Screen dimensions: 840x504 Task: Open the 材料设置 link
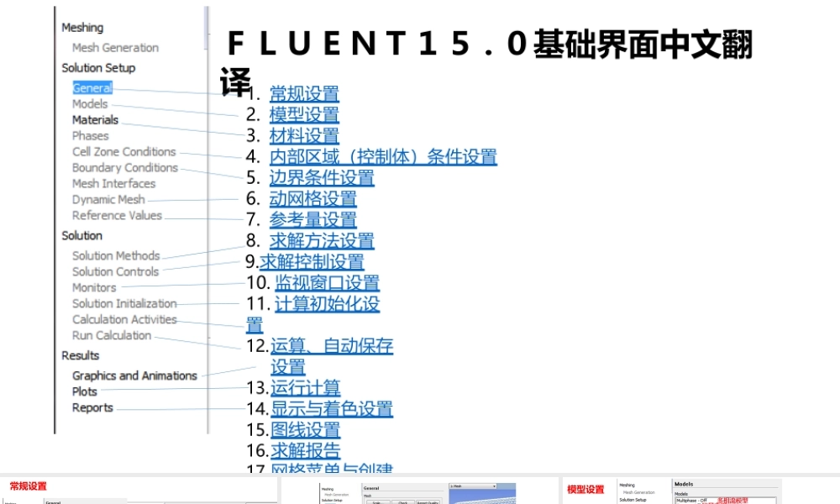pyautogui.click(x=304, y=135)
